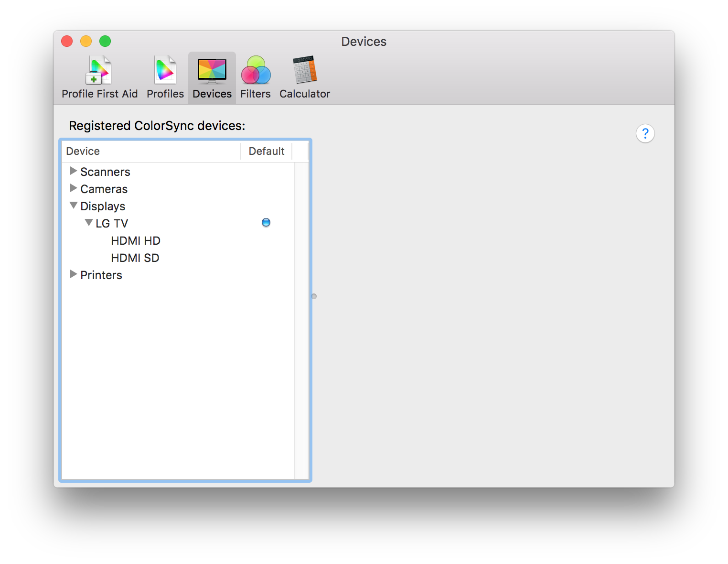
Task: Open the Profile First Aid tool
Action: (x=99, y=77)
